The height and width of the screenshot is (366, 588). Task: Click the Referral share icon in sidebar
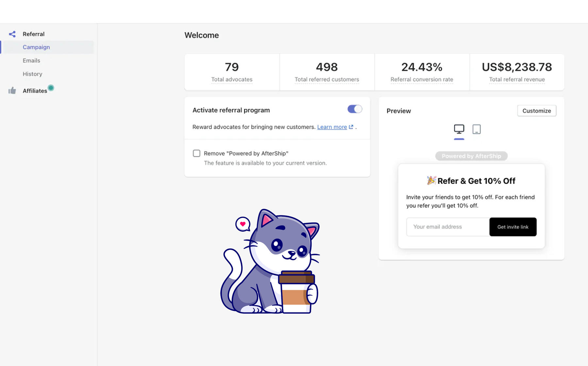pos(12,34)
